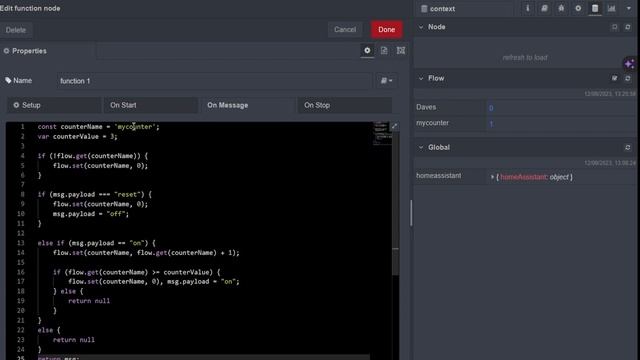Click the Done button
This screenshot has height=360, width=640.
[386, 29]
